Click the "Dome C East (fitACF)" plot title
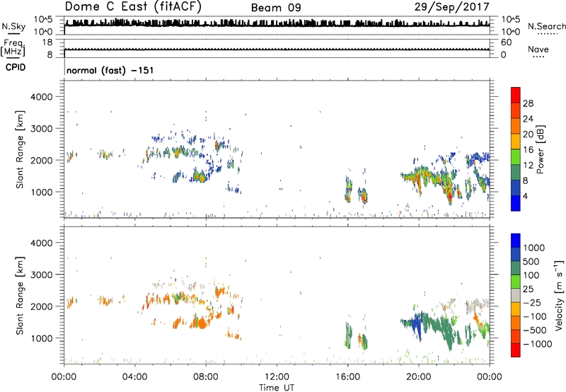566x392 pixels. pos(133,7)
